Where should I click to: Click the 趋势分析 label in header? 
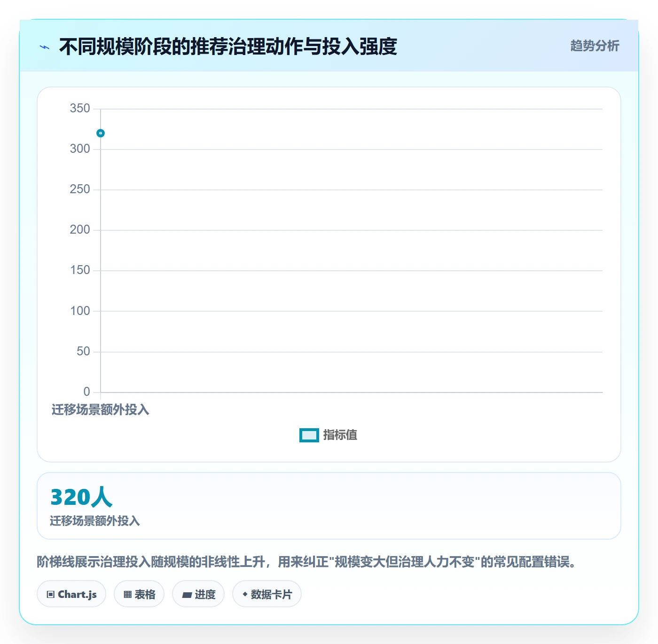point(595,46)
